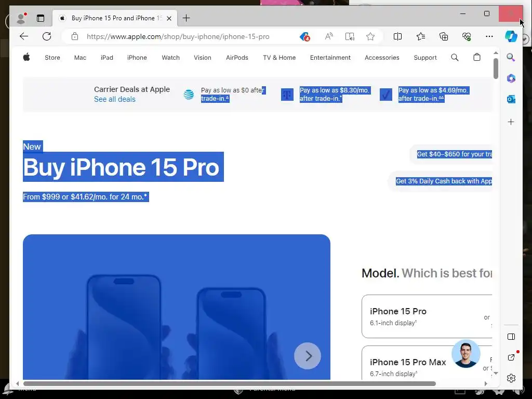Open the AirPods menu item
Image resolution: width=532 pixels, height=399 pixels.
237,58
